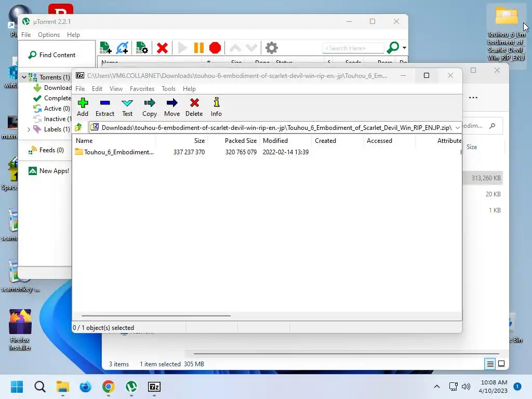The image size is (532, 399).
Task: Sort by Modified column in 7-Zip
Action: [x=286, y=140]
